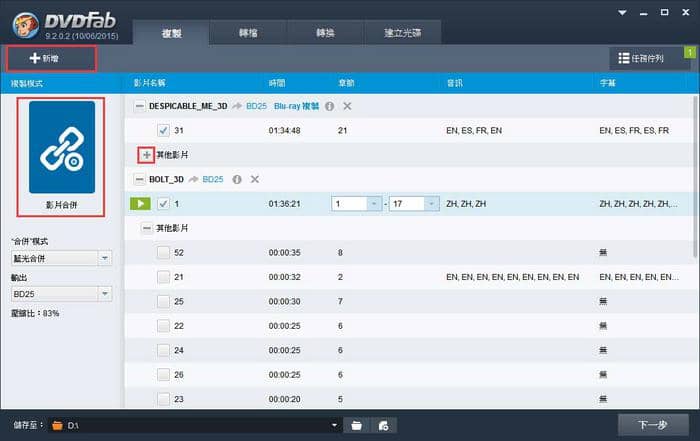Click BD25 link beside DESPICABLE_ME_3D

(256, 106)
